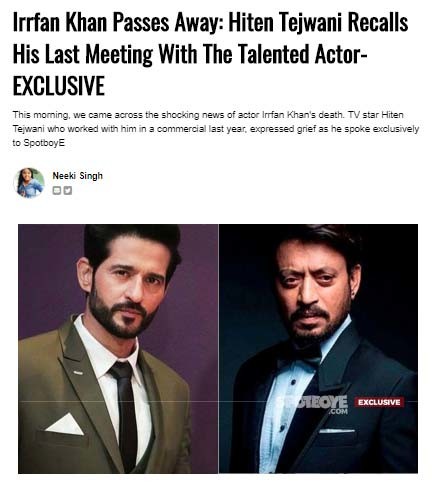Click "SpotboyE" in the summary text
The width and height of the screenshot is (432, 482).
click(44, 143)
